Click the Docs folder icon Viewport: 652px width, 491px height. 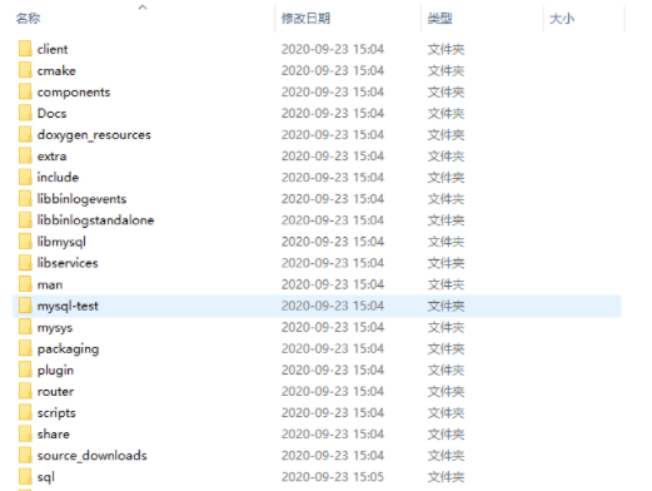[x=25, y=113]
